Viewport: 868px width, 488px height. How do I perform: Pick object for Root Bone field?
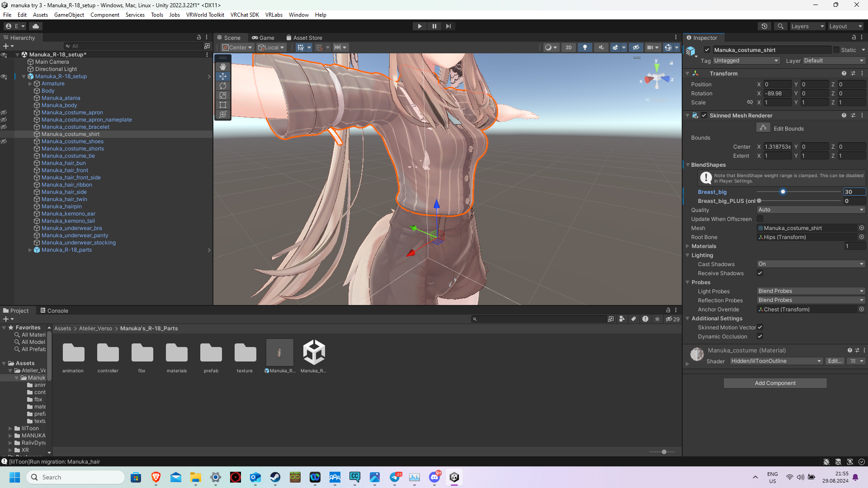point(862,237)
